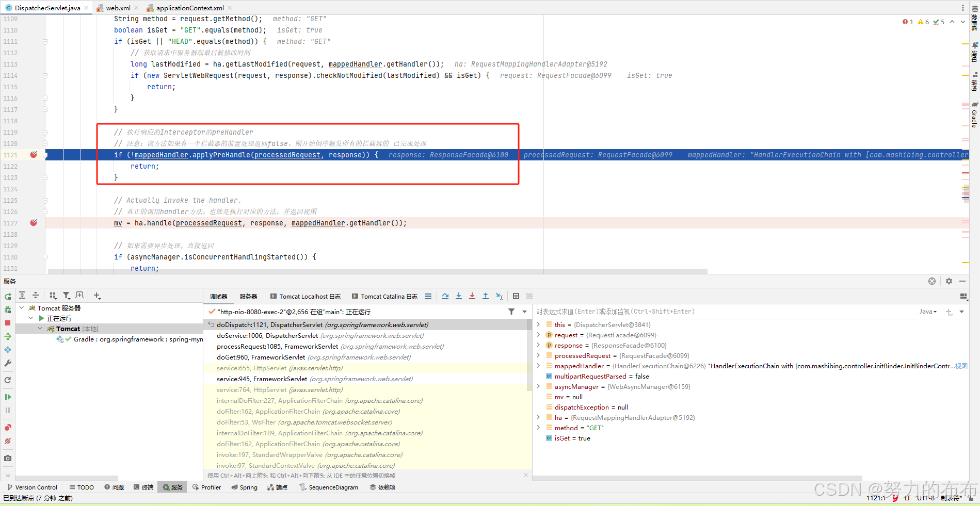Toggle the breakpoint on line 1127
Viewport: 980px width, 506px height.
[34, 223]
